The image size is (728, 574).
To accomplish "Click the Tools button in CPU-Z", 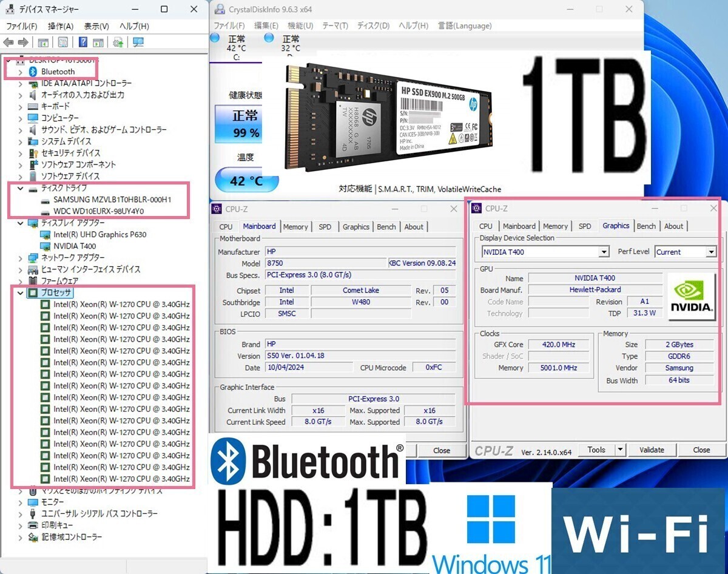I will click(596, 450).
